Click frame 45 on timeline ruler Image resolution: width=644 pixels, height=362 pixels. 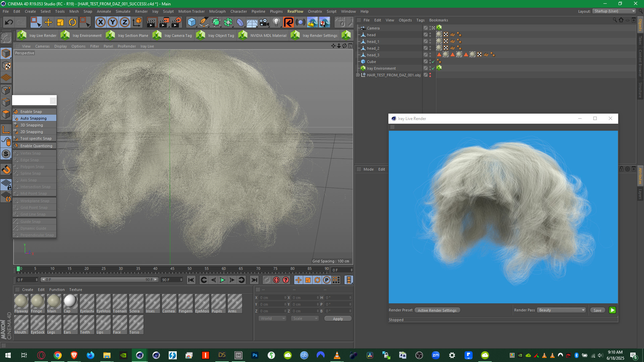click(172, 269)
